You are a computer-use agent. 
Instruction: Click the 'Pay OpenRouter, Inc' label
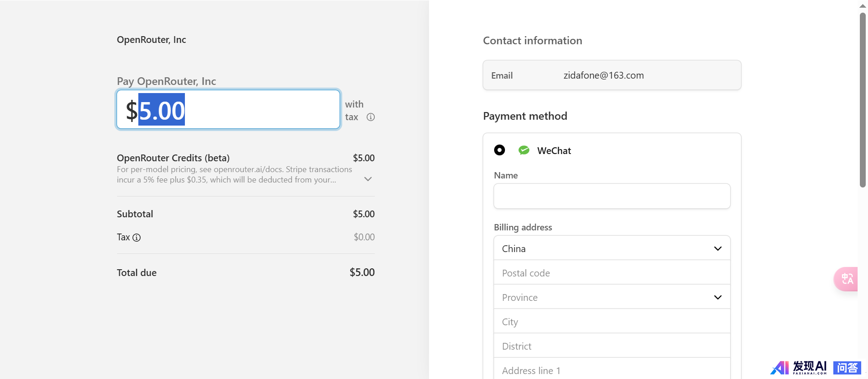click(166, 81)
